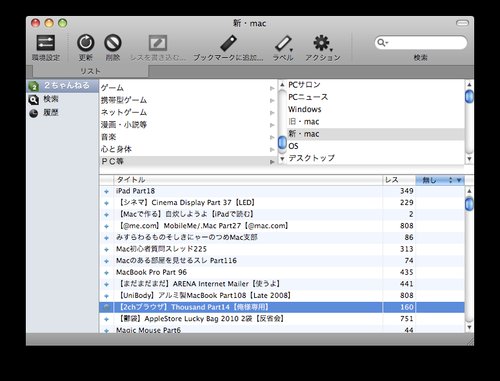This screenshot has height=381, width=500.
Task: Click the status icon beside Cinema Display
Action: click(x=106, y=203)
